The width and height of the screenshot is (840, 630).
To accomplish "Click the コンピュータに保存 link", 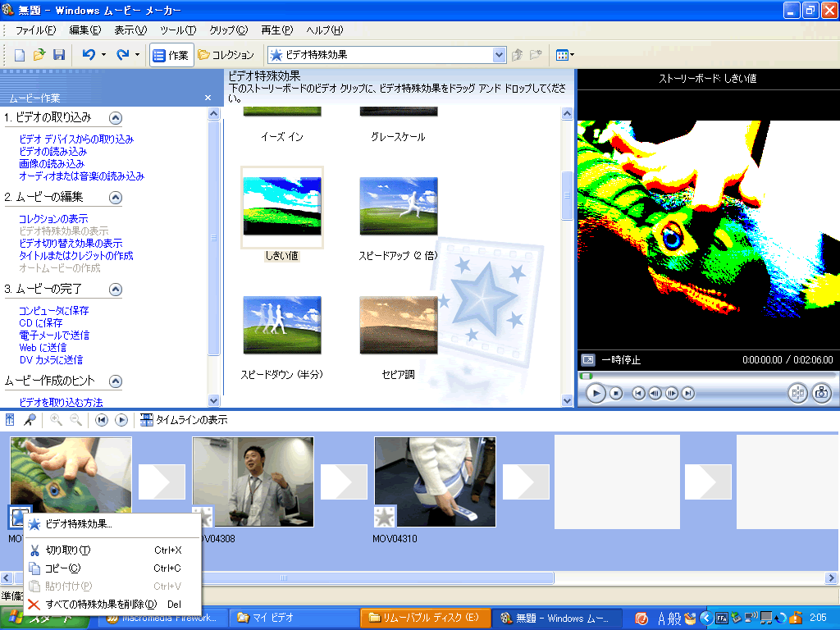I will click(53, 311).
